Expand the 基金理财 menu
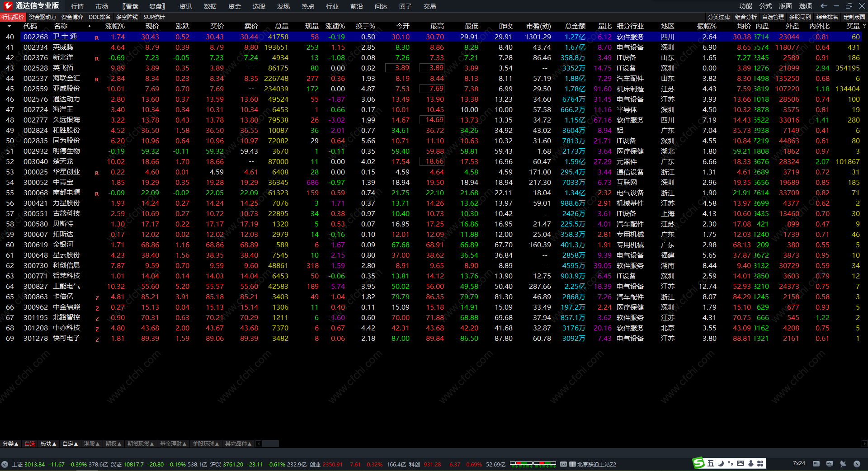868x471 pixels. pyautogui.click(x=173, y=444)
